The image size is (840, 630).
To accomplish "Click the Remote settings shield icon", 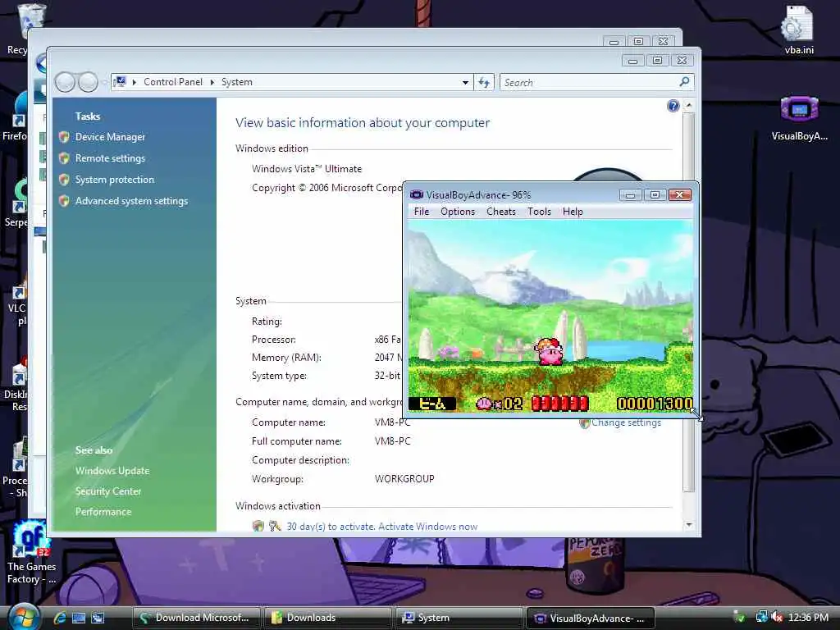I will 64,158.
